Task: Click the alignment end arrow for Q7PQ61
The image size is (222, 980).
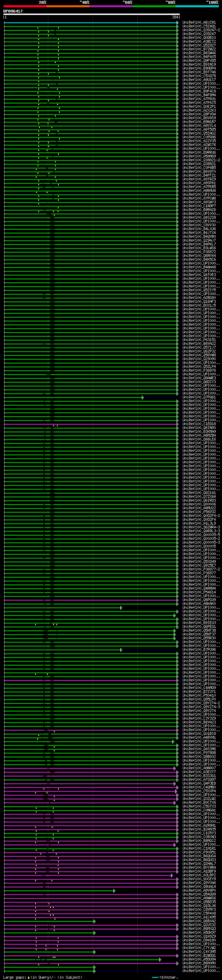Action: (x=143, y=398)
